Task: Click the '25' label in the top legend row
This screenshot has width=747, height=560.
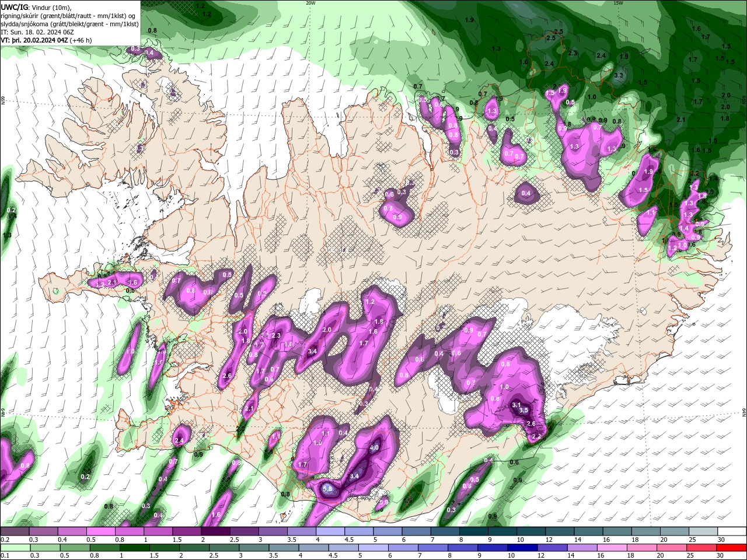Action: click(x=692, y=540)
